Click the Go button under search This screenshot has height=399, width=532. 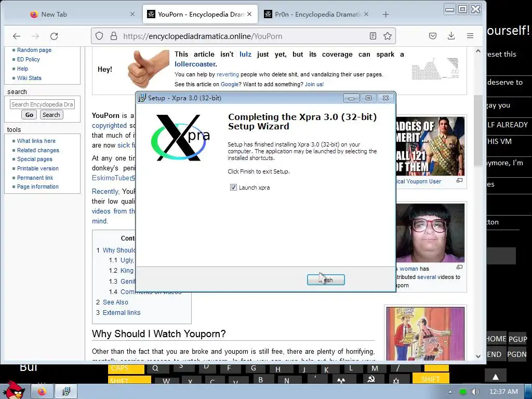(29, 115)
